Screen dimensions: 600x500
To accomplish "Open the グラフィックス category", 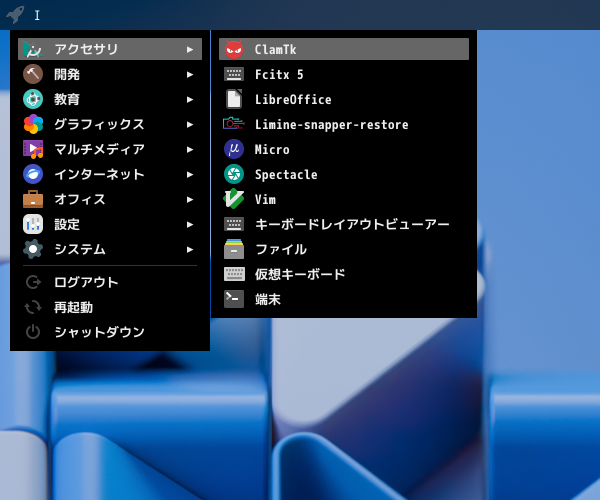I will [x=110, y=124].
